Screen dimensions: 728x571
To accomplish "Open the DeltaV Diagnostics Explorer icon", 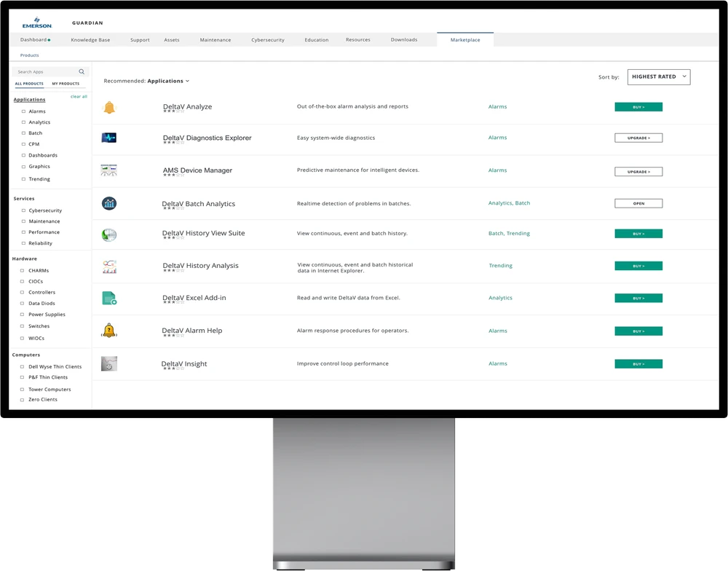I will coord(109,138).
